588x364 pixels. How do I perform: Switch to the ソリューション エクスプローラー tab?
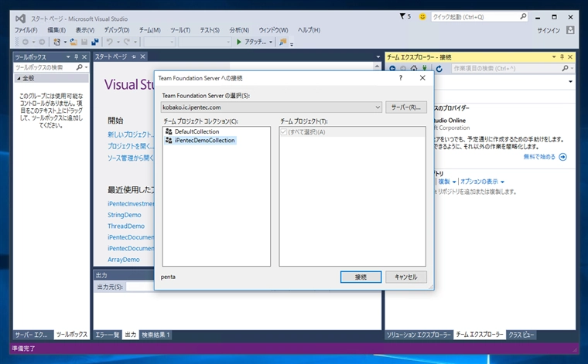[x=419, y=335]
